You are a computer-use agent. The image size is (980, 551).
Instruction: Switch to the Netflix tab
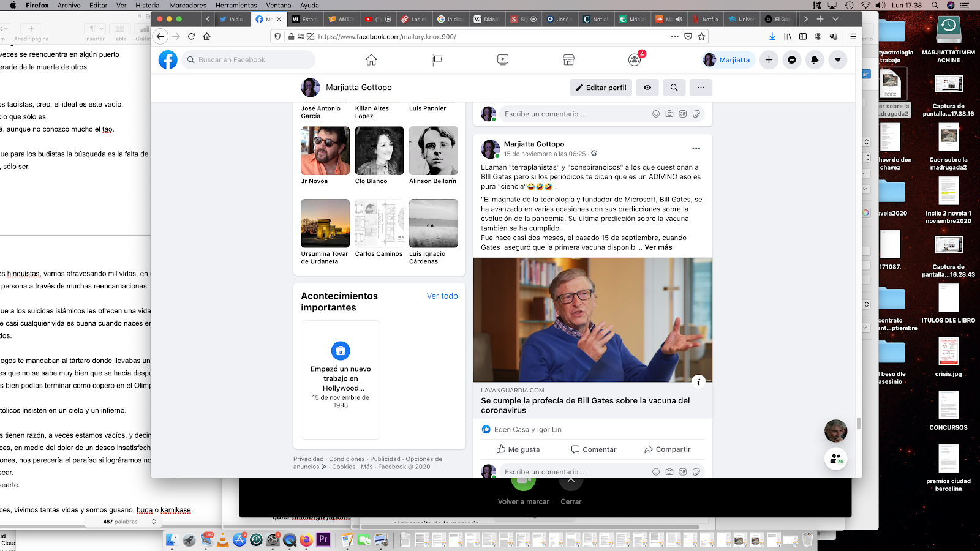706,19
